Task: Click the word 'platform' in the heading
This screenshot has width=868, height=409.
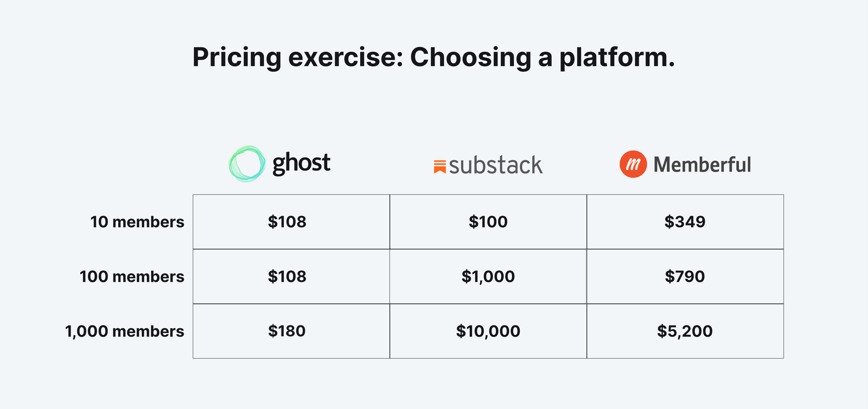Action: [x=613, y=57]
